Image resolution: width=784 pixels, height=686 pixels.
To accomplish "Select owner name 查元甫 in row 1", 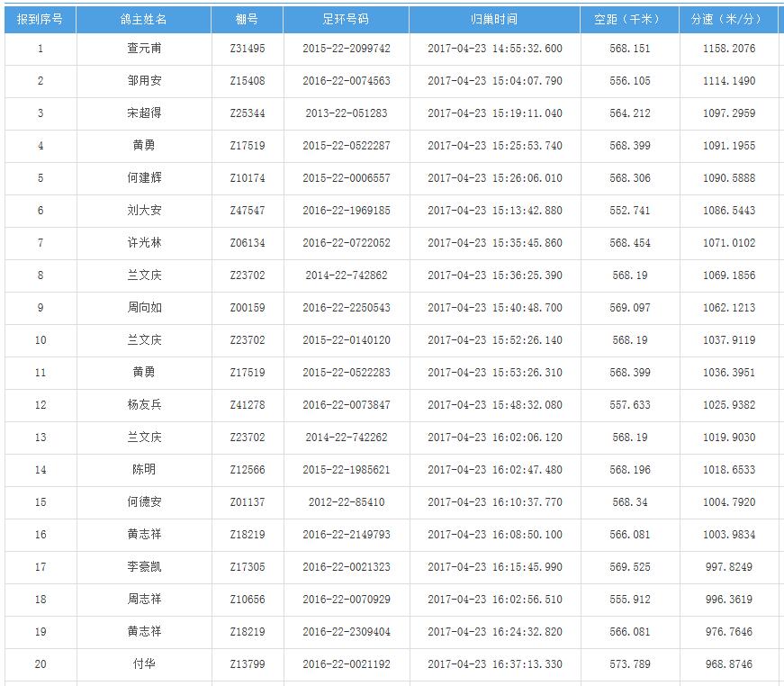I will click(144, 49).
